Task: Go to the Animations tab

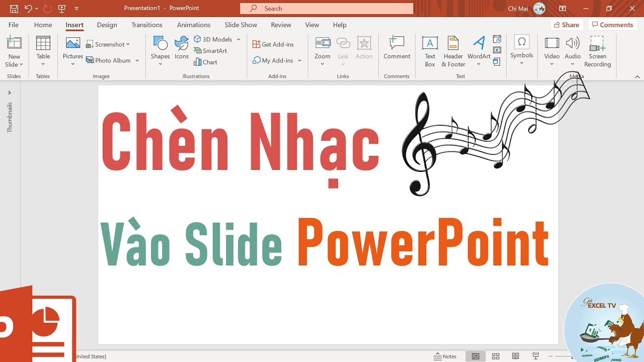Action: click(x=194, y=25)
